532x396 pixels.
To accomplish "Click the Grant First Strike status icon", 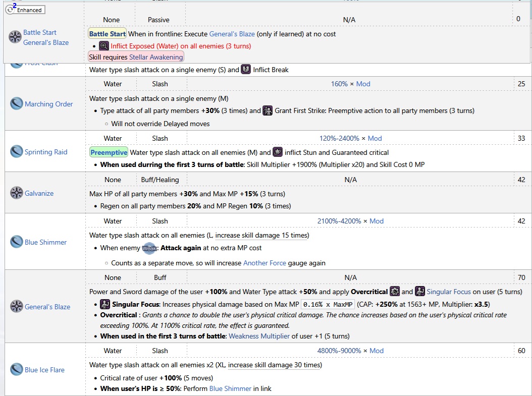I will (x=268, y=110).
